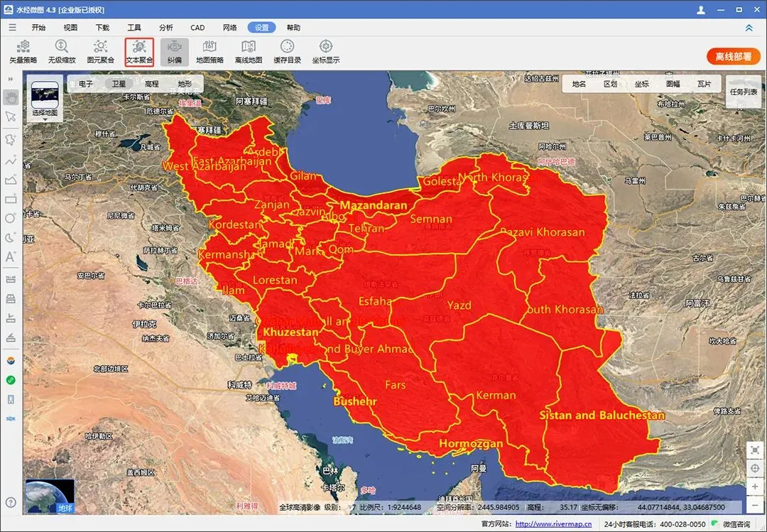Click the fit to full extent icon

755,450
